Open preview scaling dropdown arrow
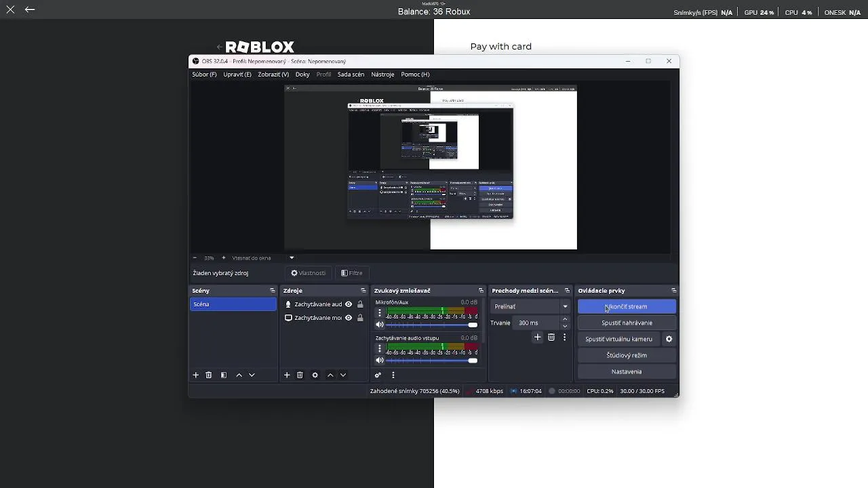This screenshot has width=868, height=488. (292, 258)
